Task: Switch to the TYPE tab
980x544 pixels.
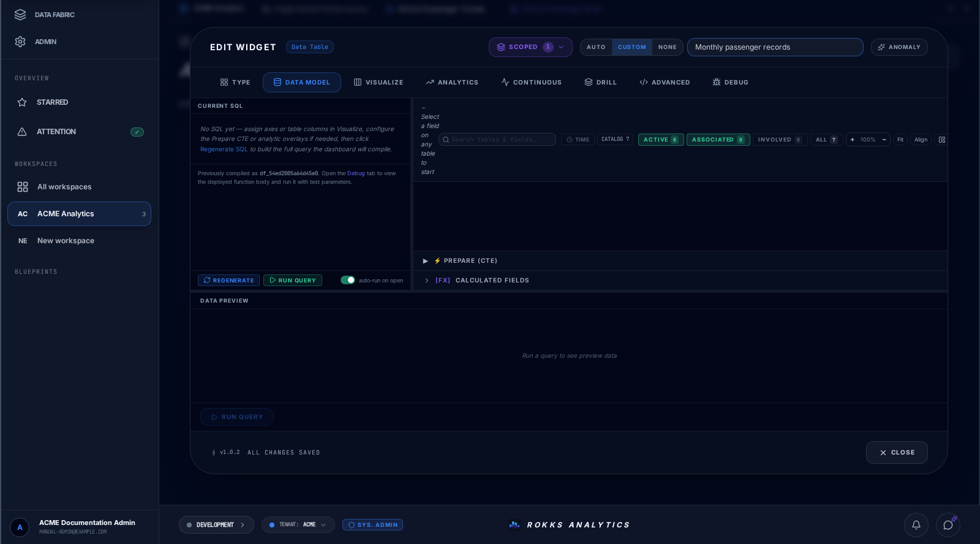Action: (x=235, y=82)
